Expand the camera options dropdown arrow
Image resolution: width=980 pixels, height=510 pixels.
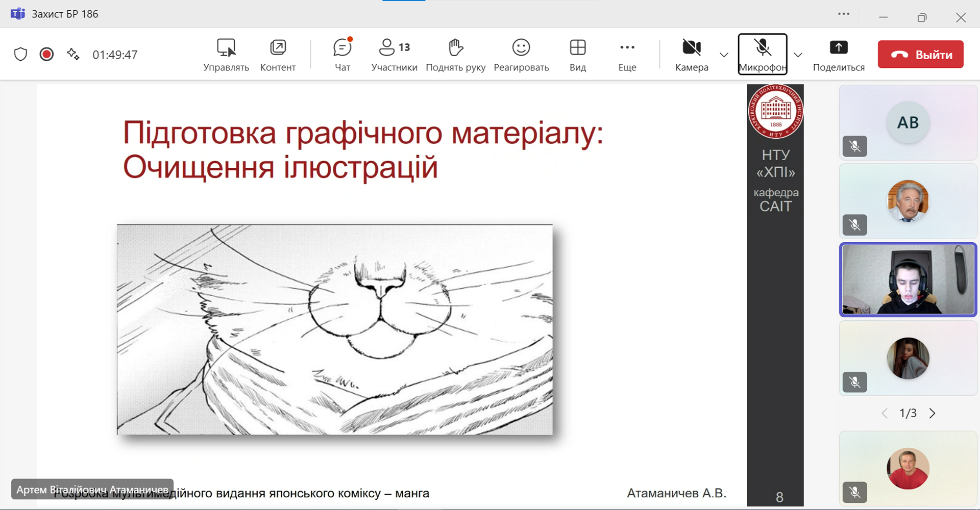pyautogui.click(x=724, y=55)
